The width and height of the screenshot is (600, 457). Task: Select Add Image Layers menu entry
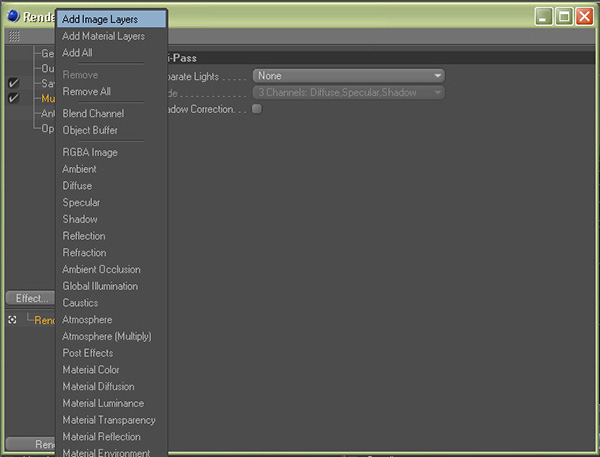[111, 19]
